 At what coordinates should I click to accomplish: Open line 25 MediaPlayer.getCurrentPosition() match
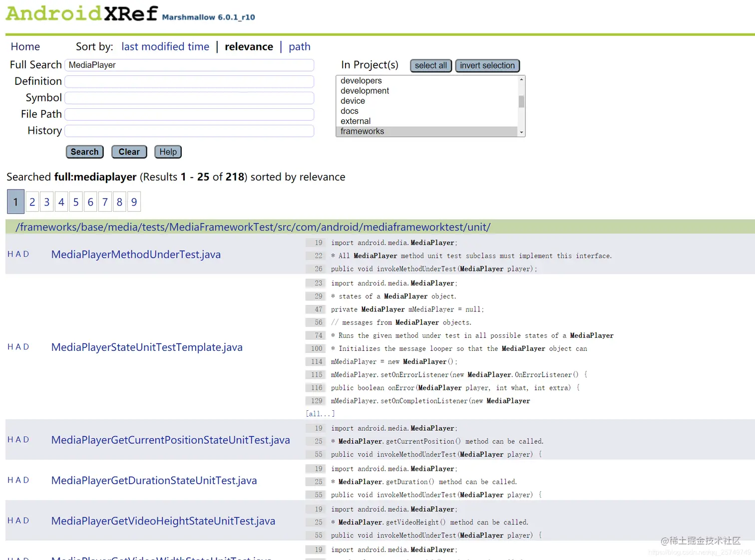424,442
